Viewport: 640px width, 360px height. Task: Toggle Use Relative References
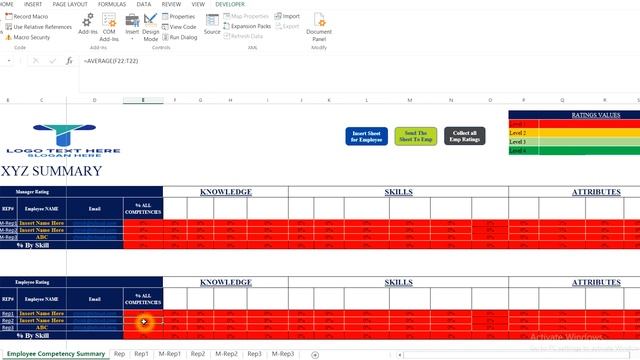click(38, 27)
